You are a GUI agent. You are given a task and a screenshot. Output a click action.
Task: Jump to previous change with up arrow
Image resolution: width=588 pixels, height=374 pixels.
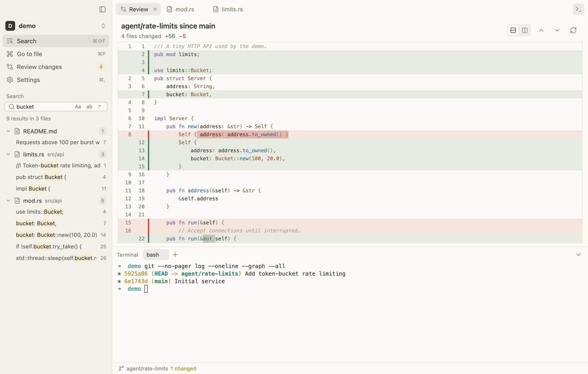coord(541,30)
